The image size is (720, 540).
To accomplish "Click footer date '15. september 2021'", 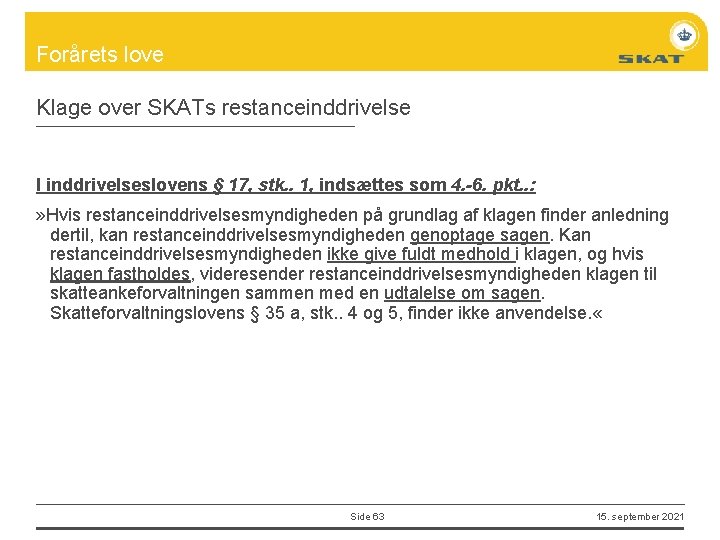I will point(640,517).
